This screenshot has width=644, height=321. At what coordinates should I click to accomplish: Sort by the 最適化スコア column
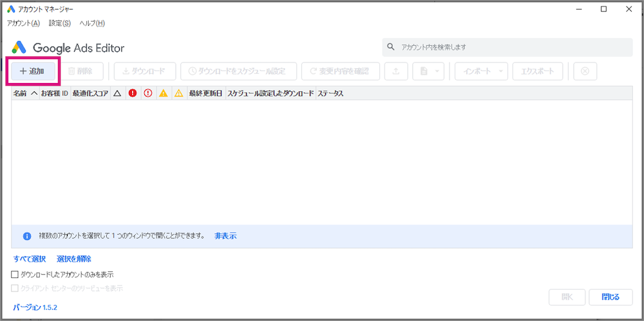[90, 93]
